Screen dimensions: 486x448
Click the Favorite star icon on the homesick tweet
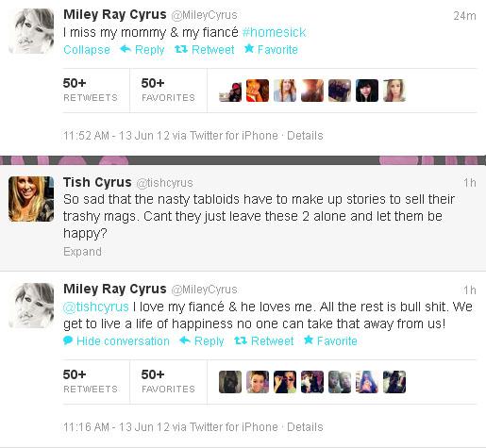[249, 48]
